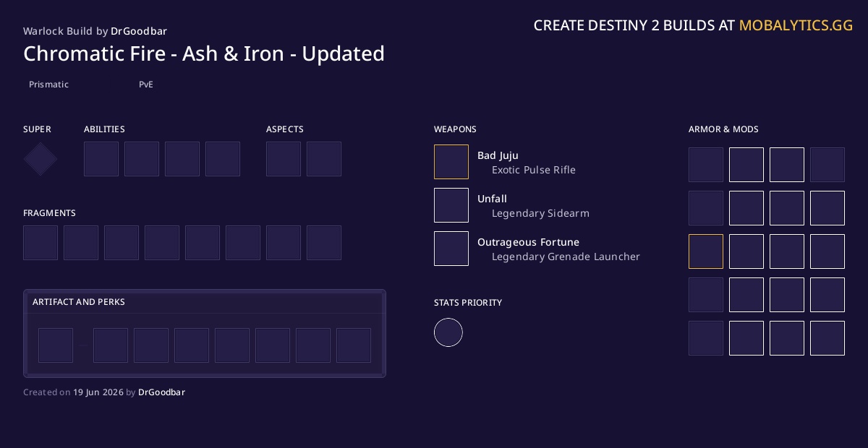Select the last artifact perk slot
Image resolution: width=868 pixels, height=448 pixels.
(x=354, y=345)
